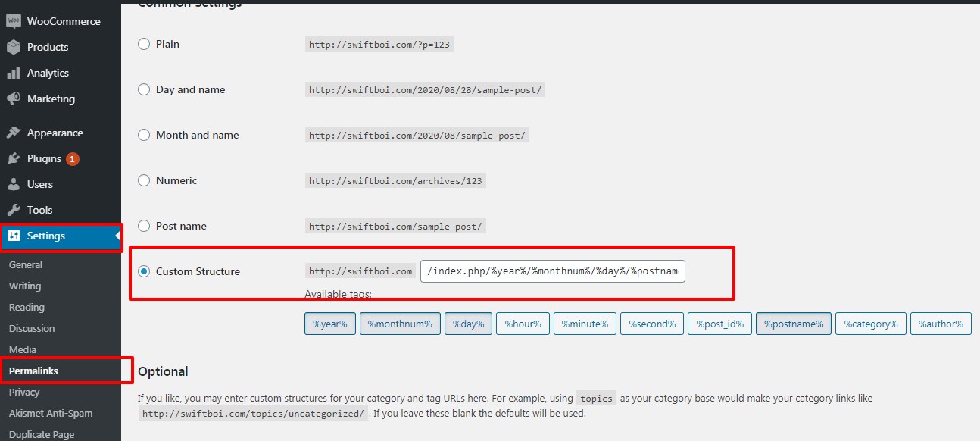This screenshot has width=980, height=441.
Task: Insert the %category% tag button
Action: click(x=870, y=324)
